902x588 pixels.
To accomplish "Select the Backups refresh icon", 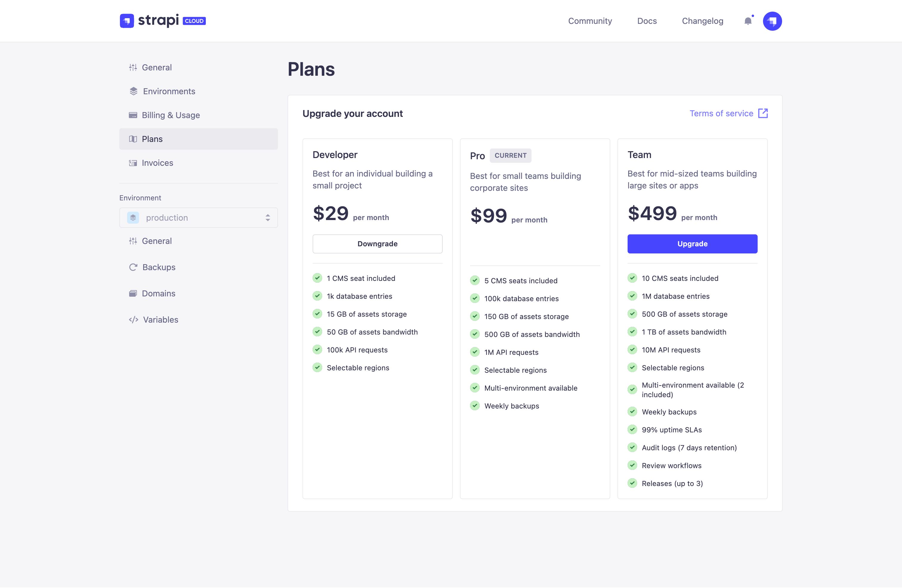I will [133, 267].
